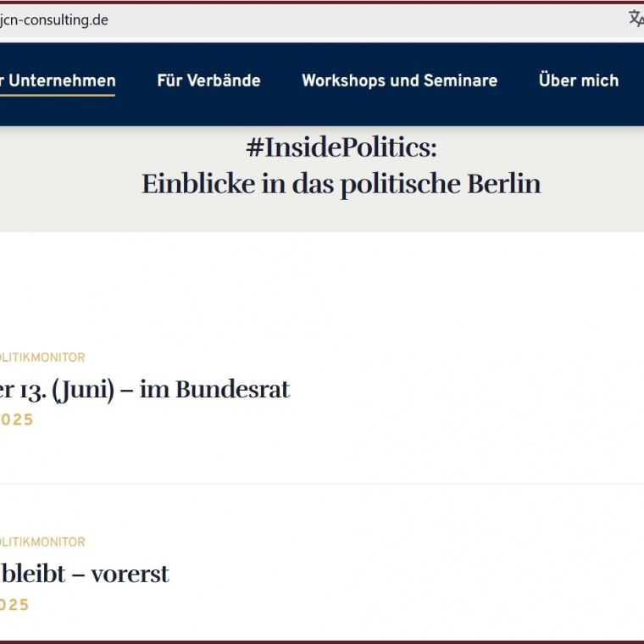The image size is (644, 644).
Task: Click the translate page icon in address bar
Action: point(636,19)
